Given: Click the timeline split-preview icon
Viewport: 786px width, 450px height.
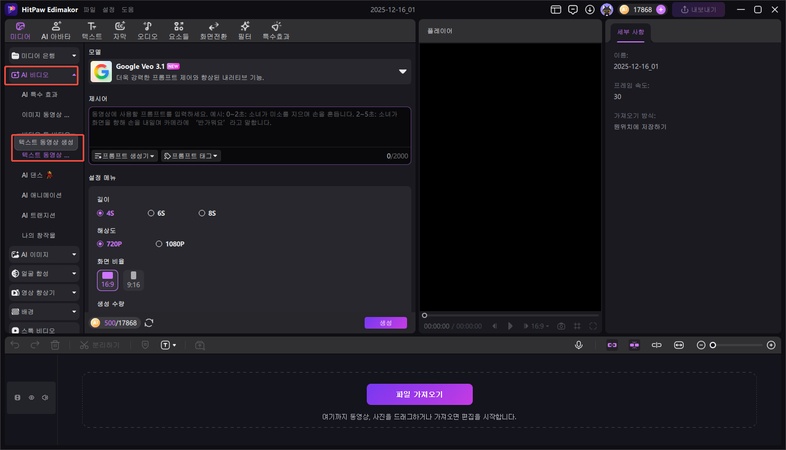Looking at the screenshot, I should tap(656, 345).
